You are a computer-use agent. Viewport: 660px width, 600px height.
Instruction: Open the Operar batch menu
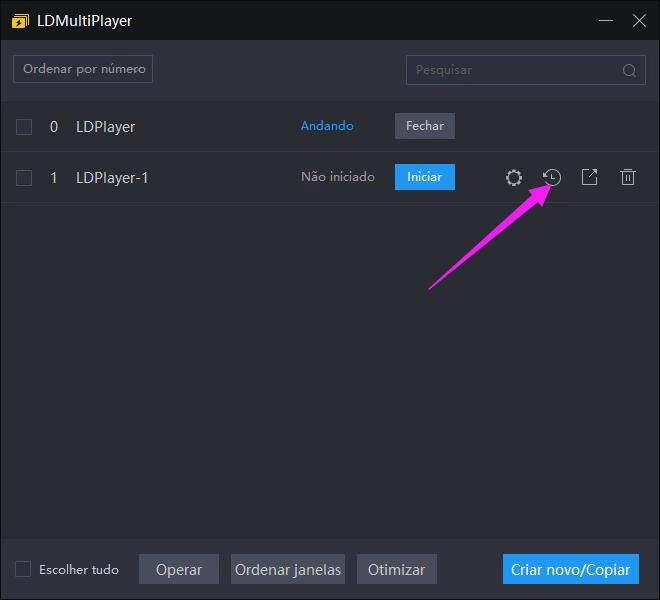tap(179, 570)
